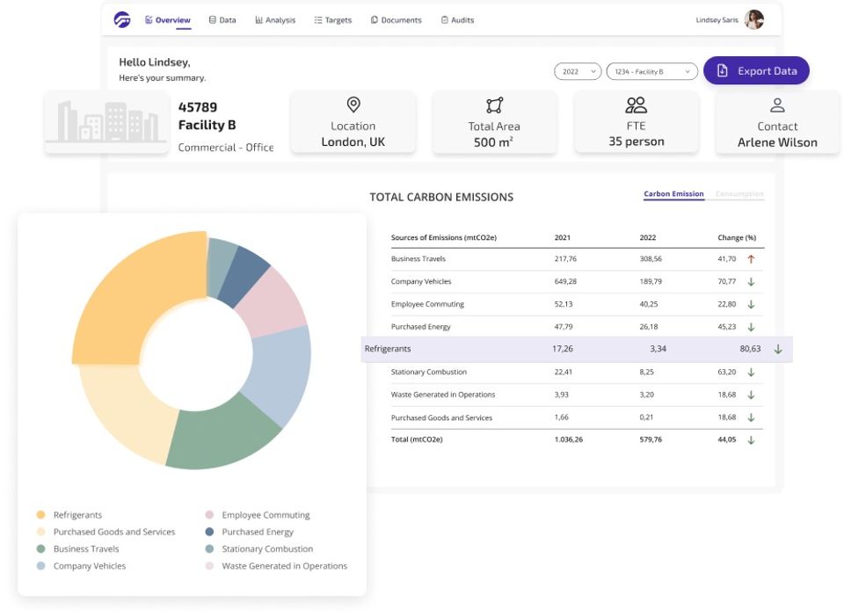The width and height of the screenshot is (844, 616).
Task: Click the Export Data button
Action: click(x=756, y=70)
